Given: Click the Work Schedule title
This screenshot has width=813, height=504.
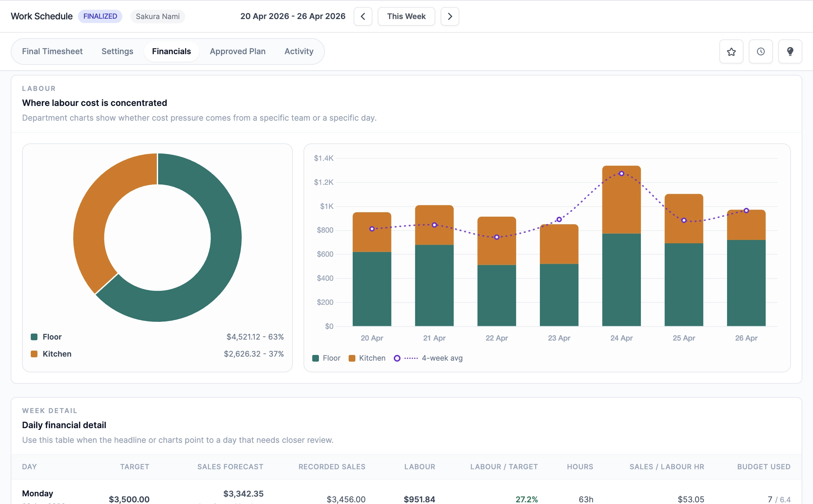Looking at the screenshot, I should click(41, 16).
